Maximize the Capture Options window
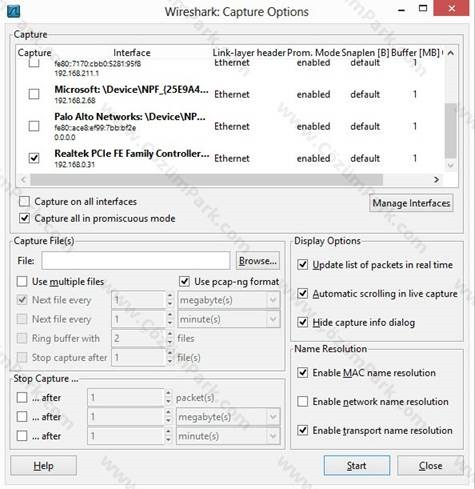 [x=423, y=8]
